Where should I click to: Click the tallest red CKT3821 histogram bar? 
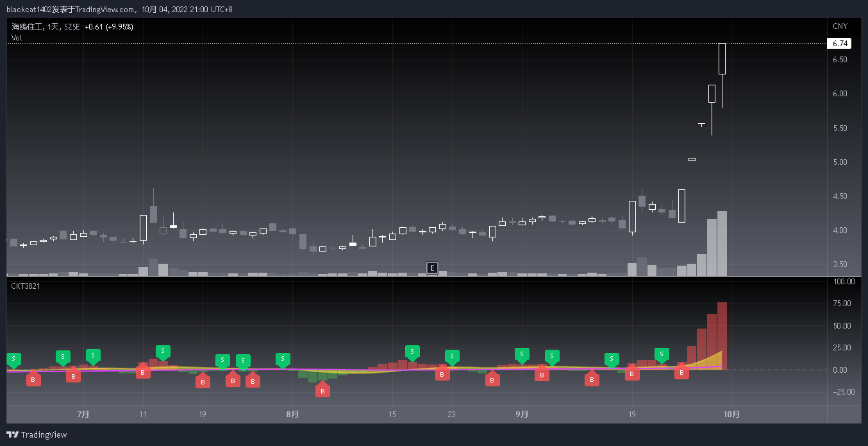[722, 336]
